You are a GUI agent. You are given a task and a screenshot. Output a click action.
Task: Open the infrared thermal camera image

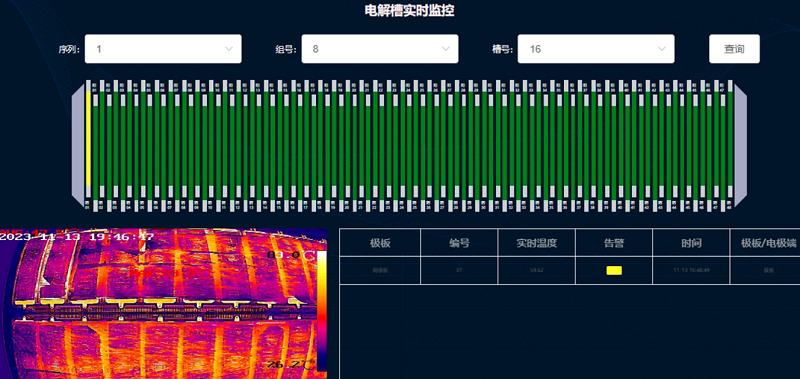[x=163, y=304]
